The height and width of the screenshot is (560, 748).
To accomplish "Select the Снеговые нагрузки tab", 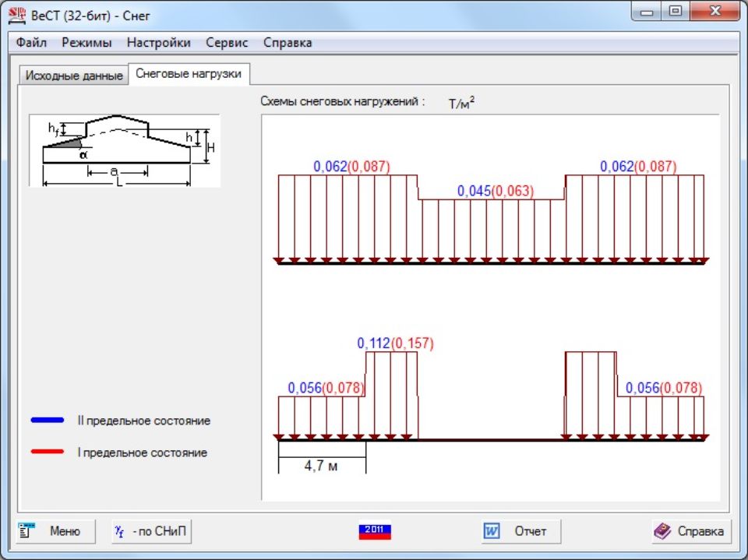I will pyautogui.click(x=189, y=74).
